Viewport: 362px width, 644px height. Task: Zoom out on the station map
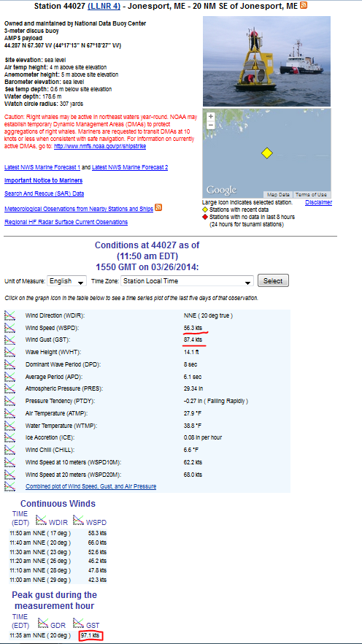click(x=211, y=124)
